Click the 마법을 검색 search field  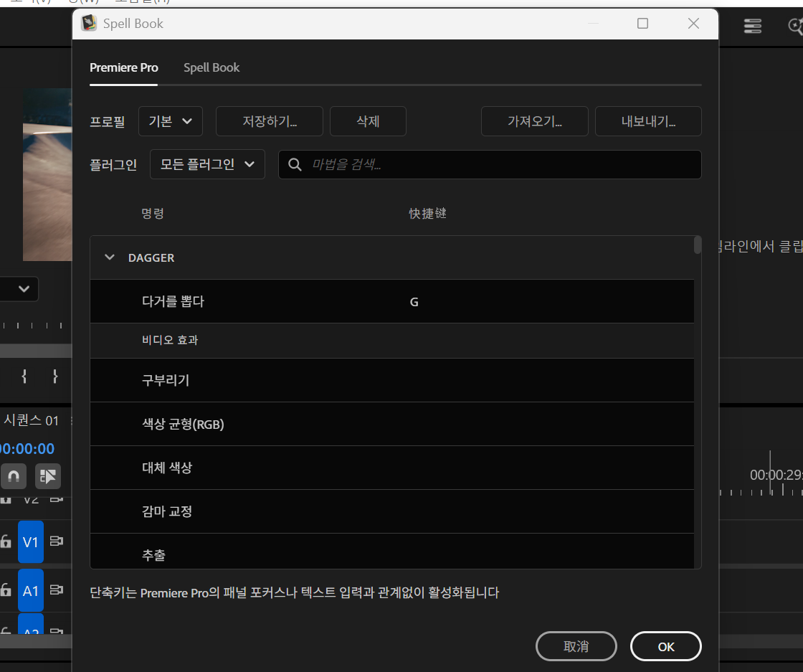pos(490,164)
